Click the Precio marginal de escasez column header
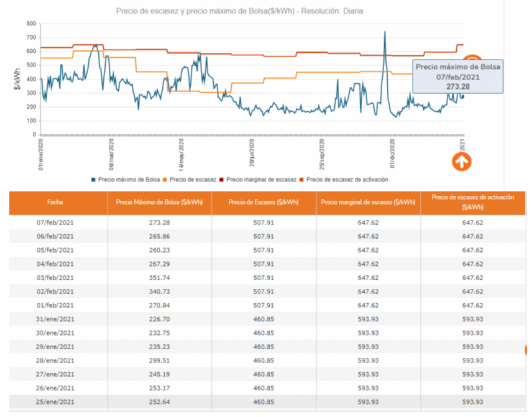The height and width of the screenshot is (417, 532). (368, 203)
